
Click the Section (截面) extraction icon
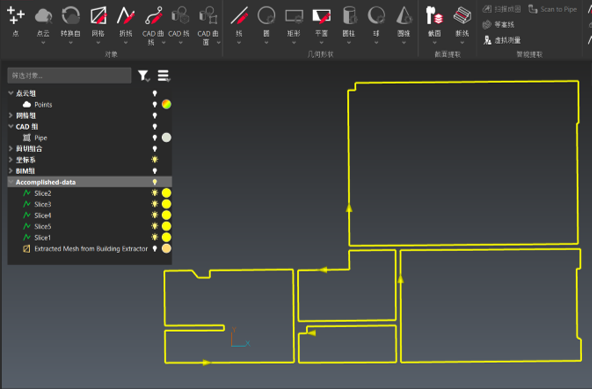(434, 15)
